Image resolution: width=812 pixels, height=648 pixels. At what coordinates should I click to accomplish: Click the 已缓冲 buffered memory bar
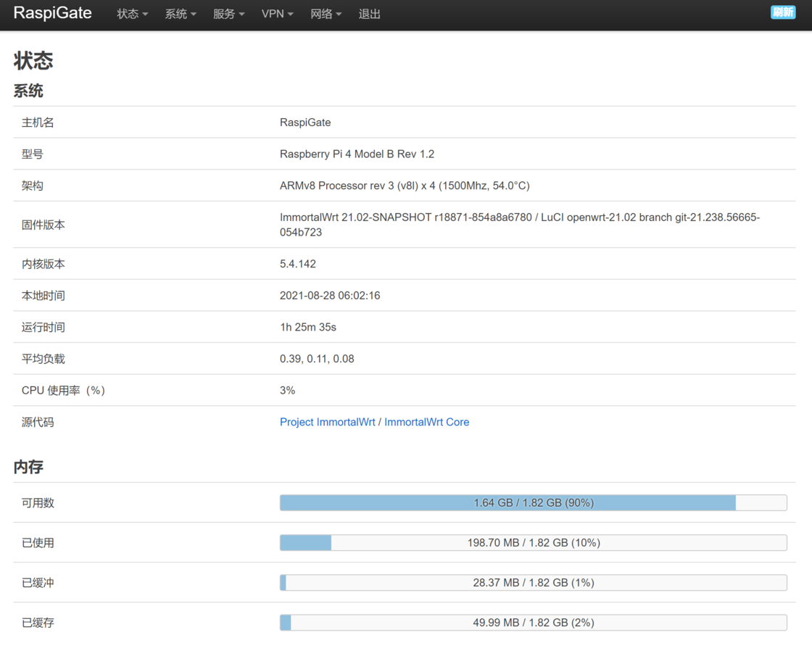[x=533, y=582]
